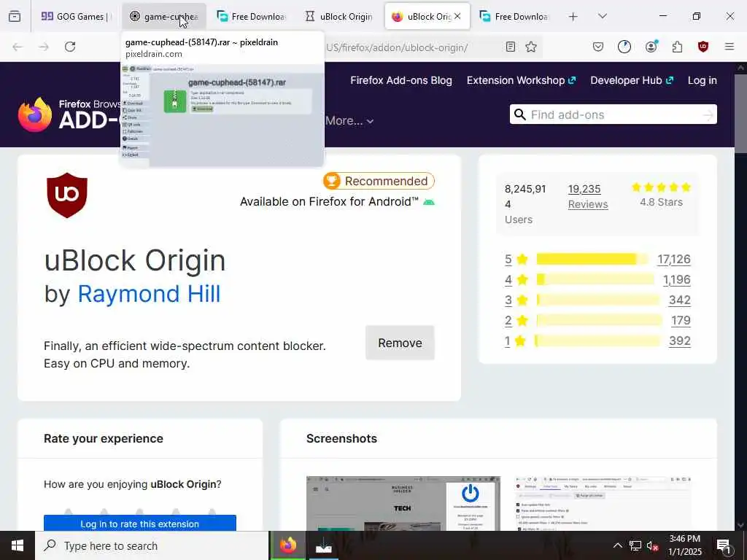Open 19,235 Reviews link

pyautogui.click(x=588, y=196)
